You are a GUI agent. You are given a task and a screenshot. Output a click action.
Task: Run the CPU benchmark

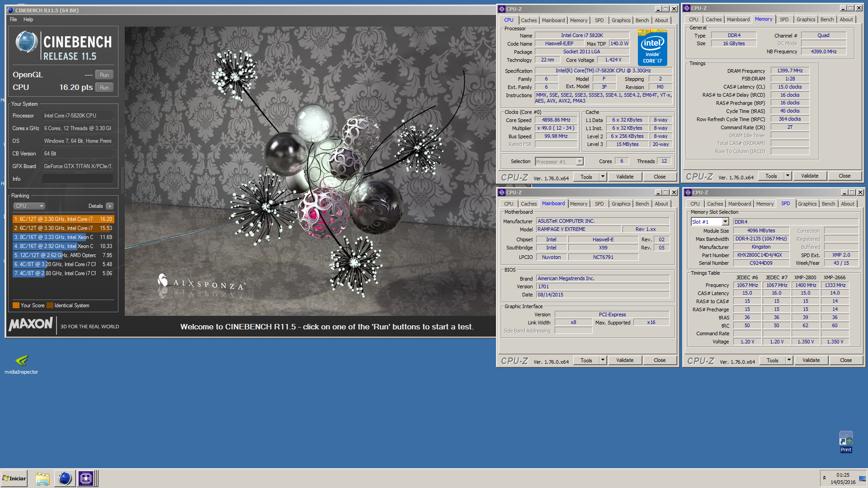104,88
